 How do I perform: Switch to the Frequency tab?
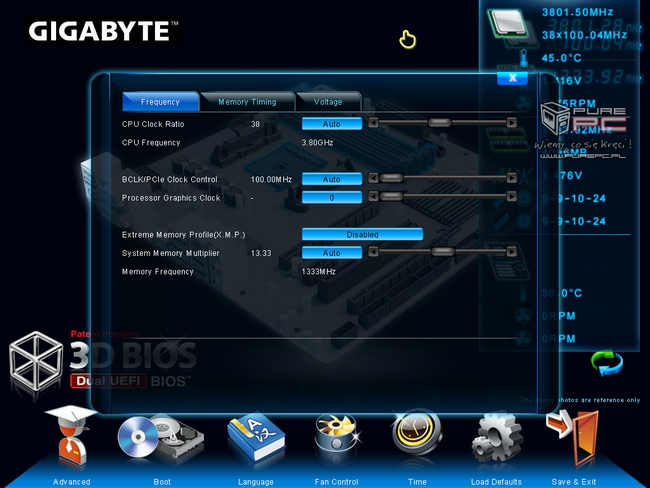point(160,102)
